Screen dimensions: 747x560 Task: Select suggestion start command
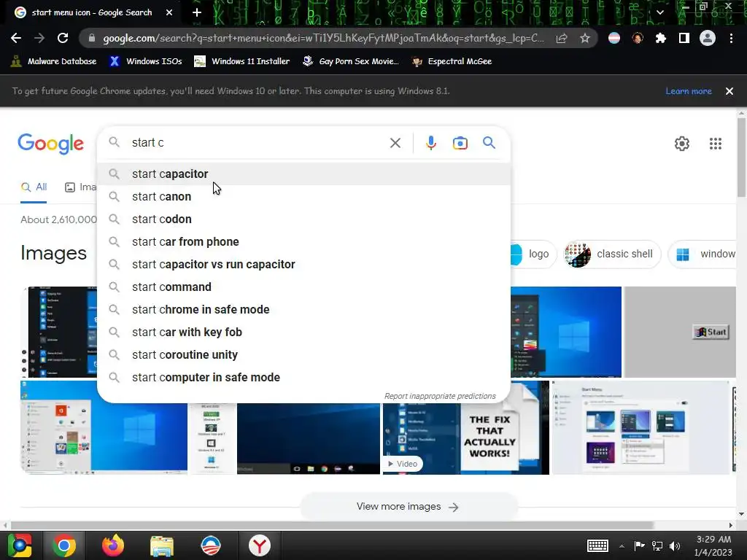point(303,287)
